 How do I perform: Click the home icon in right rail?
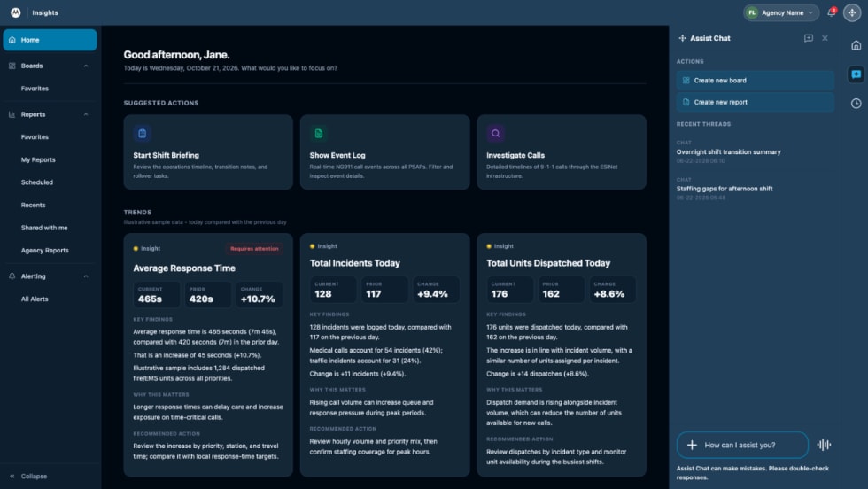point(856,45)
